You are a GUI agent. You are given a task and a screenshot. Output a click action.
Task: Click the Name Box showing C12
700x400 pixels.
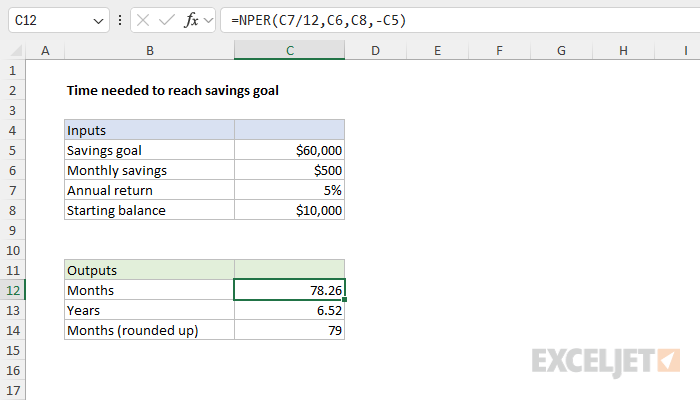pyautogui.click(x=58, y=20)
